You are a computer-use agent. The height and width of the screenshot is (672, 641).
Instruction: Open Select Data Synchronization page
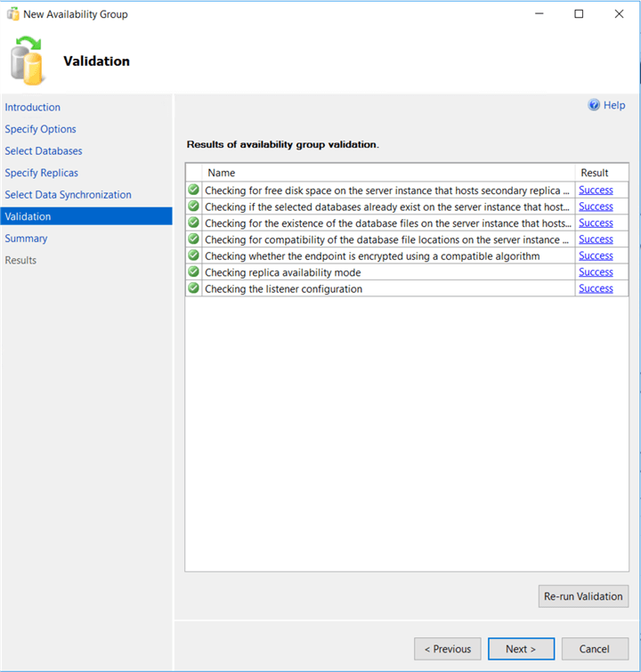click(69, 195)
